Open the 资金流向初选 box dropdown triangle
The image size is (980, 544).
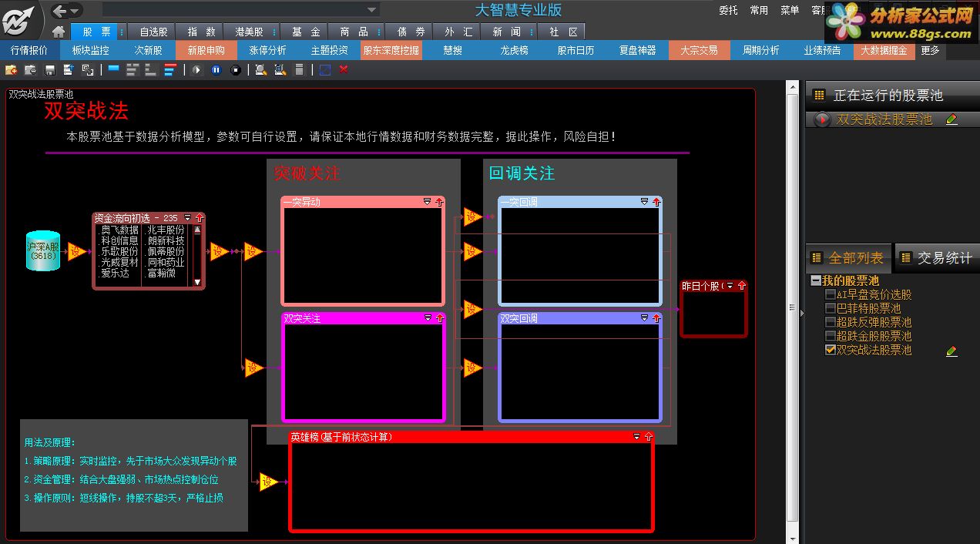pyautogui.click(x=187, y=218)
